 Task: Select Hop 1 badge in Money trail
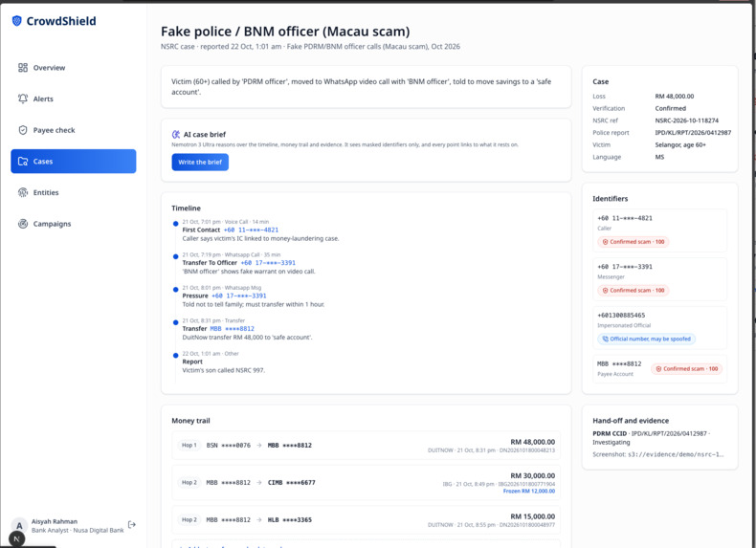pyautogui.click(x=189, y=446)
